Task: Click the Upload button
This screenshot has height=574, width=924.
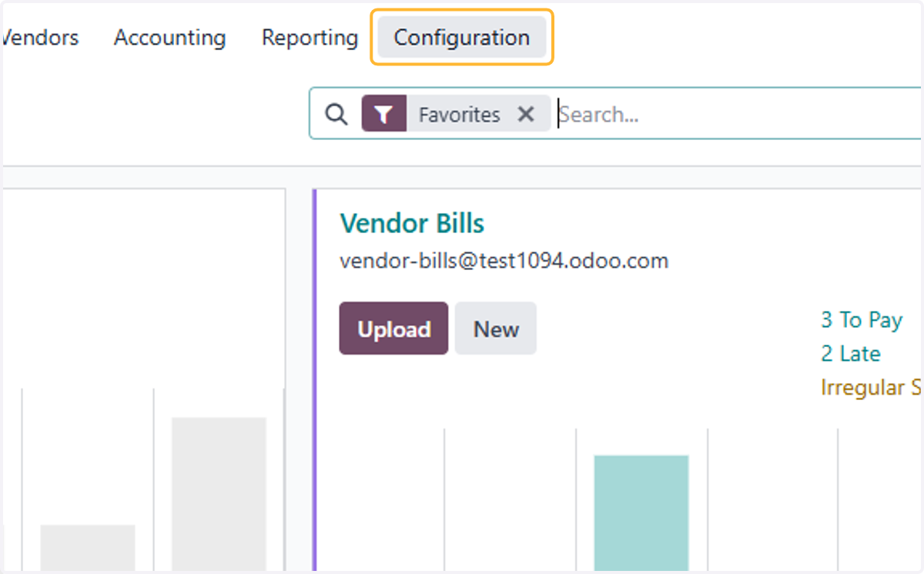Action: 393,329
